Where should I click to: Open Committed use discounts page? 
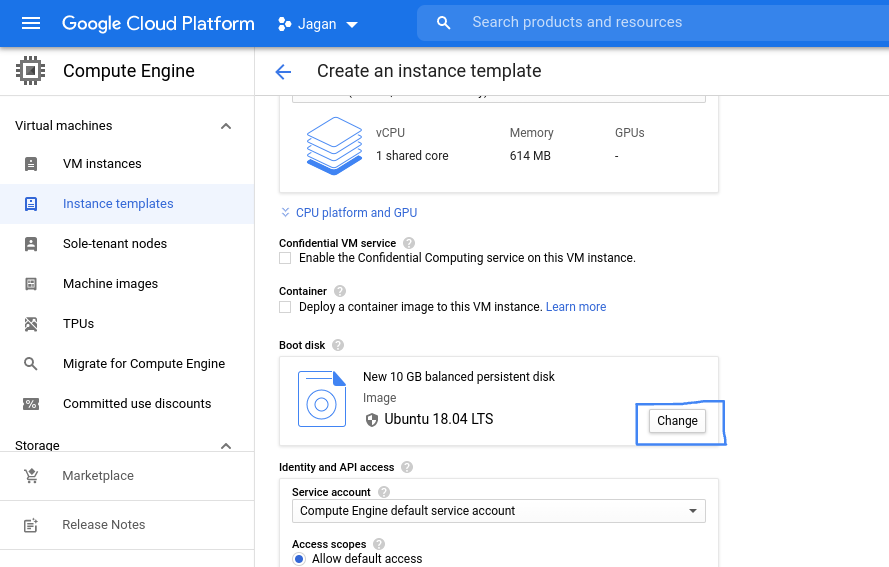tap(137, 404)
